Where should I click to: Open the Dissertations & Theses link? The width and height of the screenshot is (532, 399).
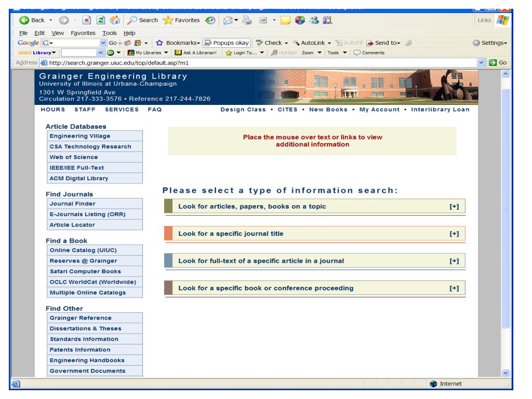point(95,328)
